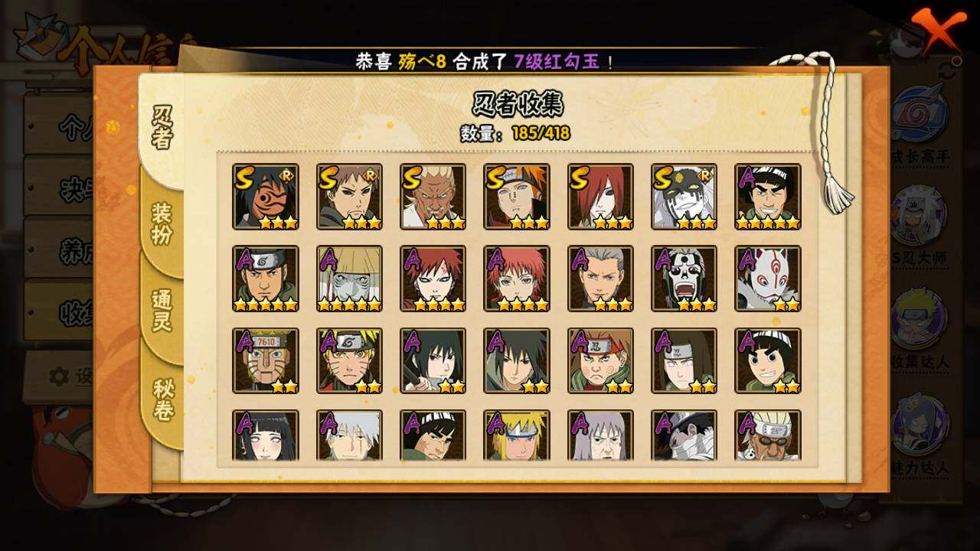This screenshot has width=980, height=551.
Task: Choose the Might Guy five-star A-rank card
Action: tap(768, 197)
